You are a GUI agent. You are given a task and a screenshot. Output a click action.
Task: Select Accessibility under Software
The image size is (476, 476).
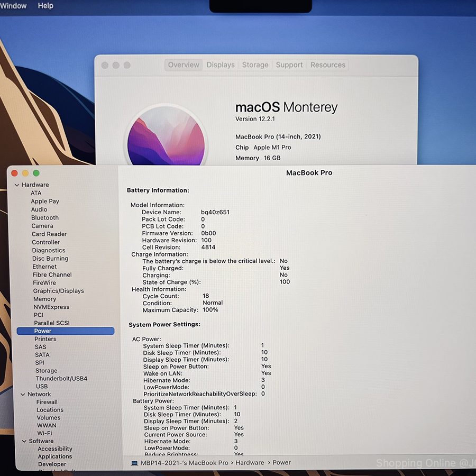click(x=55, y=448)
